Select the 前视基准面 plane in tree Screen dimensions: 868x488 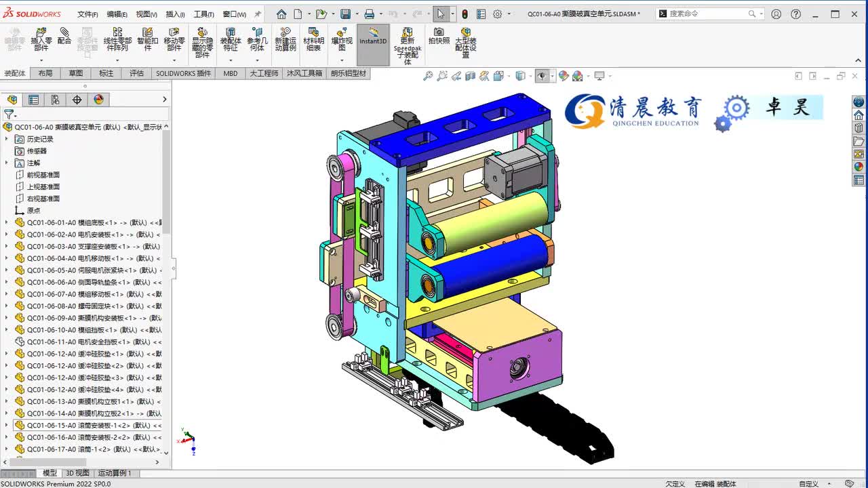click(43, 175)
